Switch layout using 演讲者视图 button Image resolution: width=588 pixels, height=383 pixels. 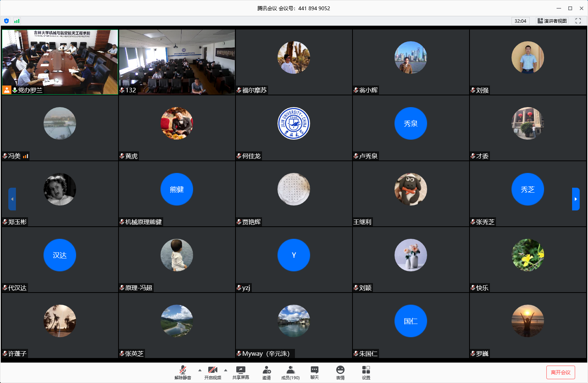(x=552, y=21)
